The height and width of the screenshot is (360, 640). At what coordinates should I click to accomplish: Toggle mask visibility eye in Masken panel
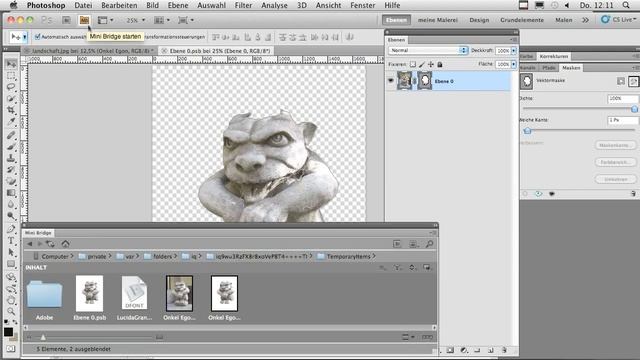pos(538,194)
